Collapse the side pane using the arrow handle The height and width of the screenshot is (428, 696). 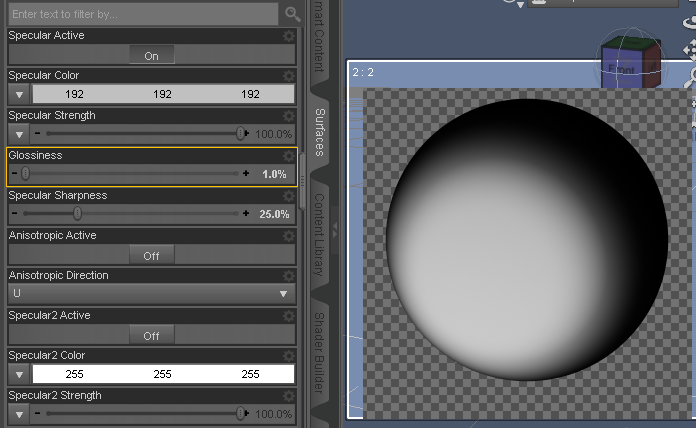click(335, 230)
